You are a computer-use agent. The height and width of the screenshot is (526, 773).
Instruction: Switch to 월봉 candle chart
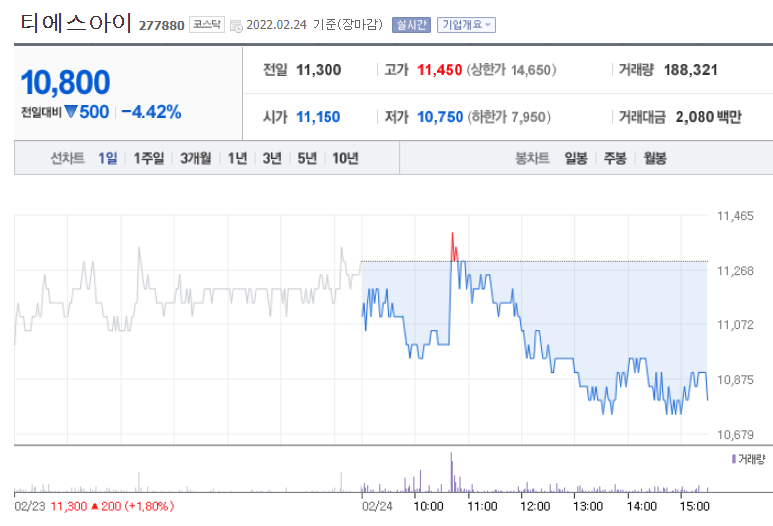(x=655, y=158)
